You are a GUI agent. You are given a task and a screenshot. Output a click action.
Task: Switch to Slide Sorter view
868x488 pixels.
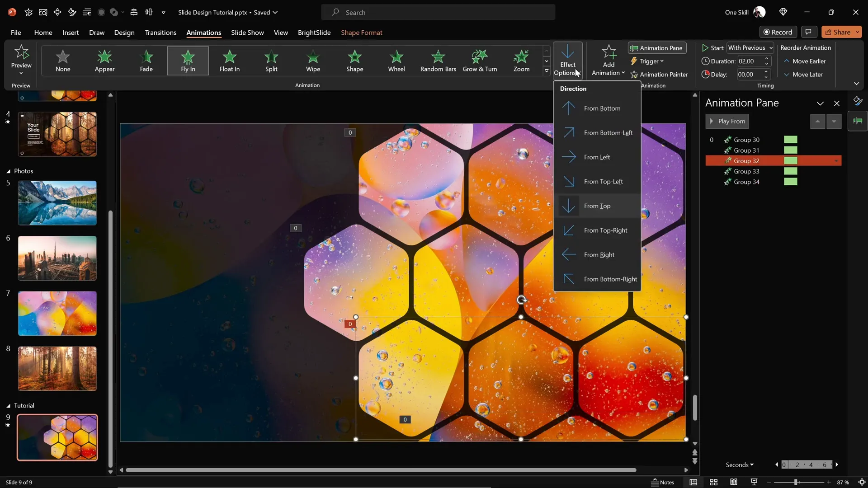[x=713, y=482]
